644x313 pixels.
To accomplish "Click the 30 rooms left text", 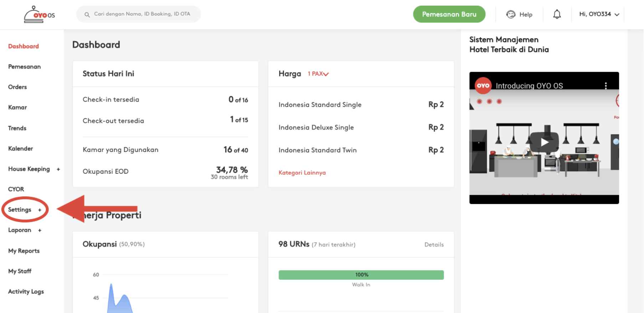I will 229,177.
